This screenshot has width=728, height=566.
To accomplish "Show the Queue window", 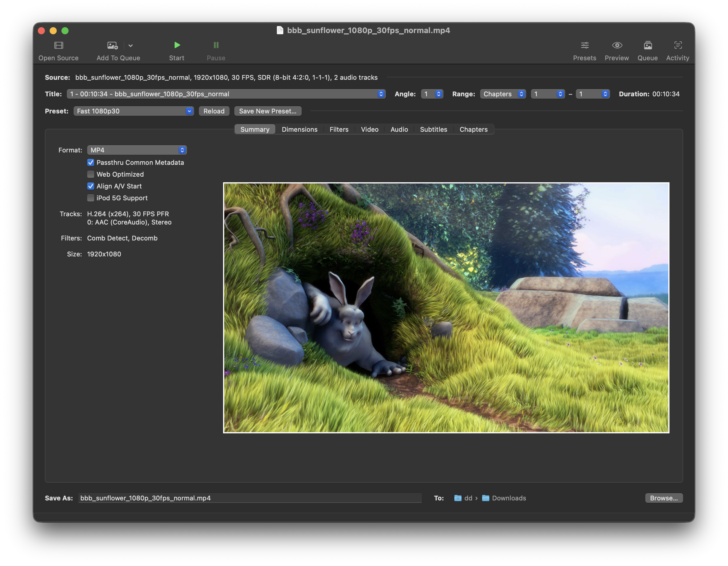I will [647, 45].
